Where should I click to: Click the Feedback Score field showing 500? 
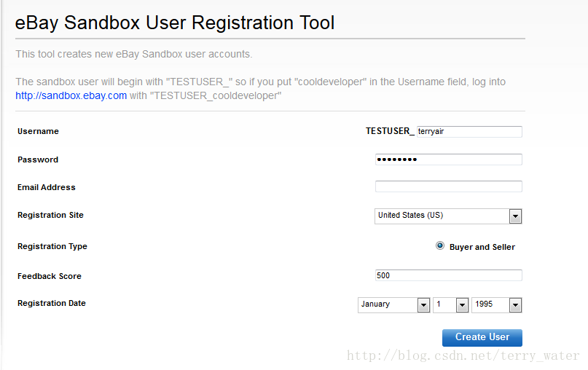click(x=449, y=275)
